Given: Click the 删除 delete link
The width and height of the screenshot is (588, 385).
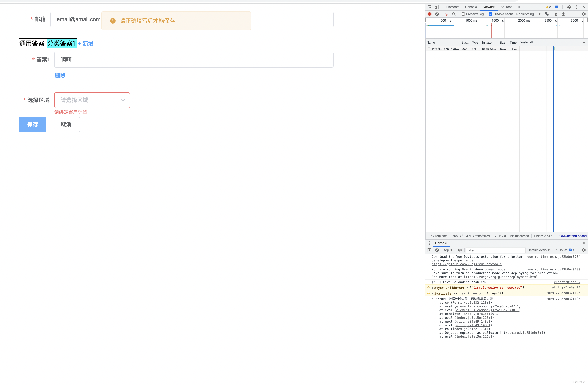Looking at the screenshot, I should coord(60,75).
